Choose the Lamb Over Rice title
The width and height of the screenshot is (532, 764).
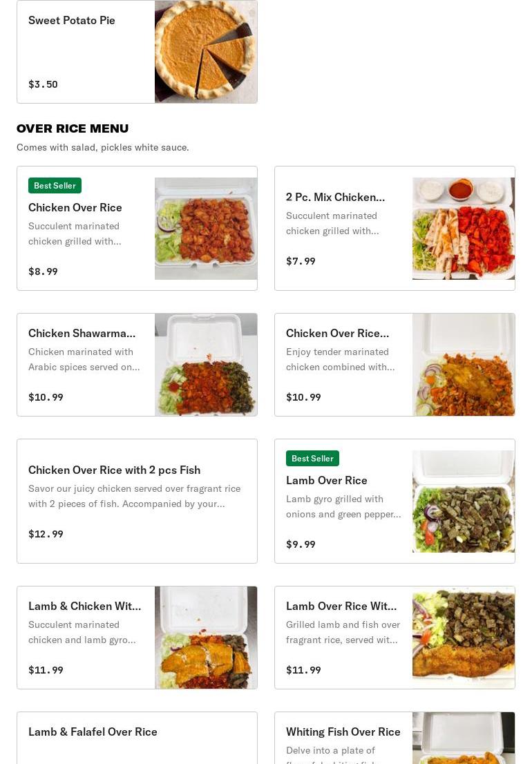326,480
